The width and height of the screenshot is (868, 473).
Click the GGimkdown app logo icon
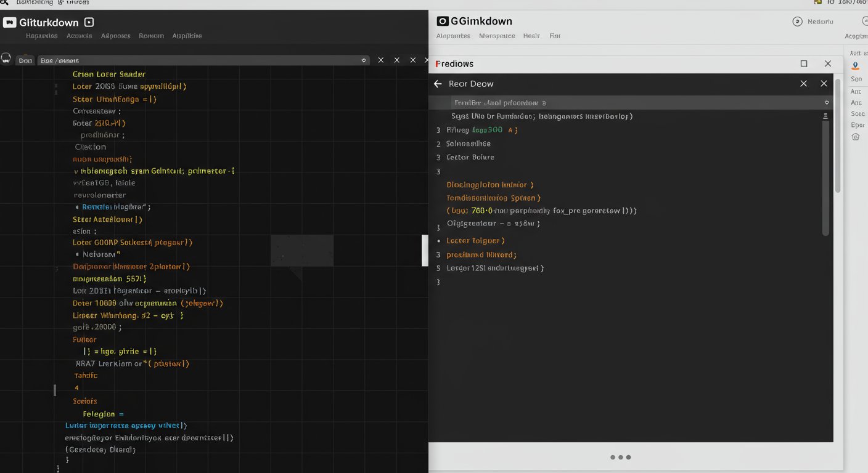click(442, 20)
